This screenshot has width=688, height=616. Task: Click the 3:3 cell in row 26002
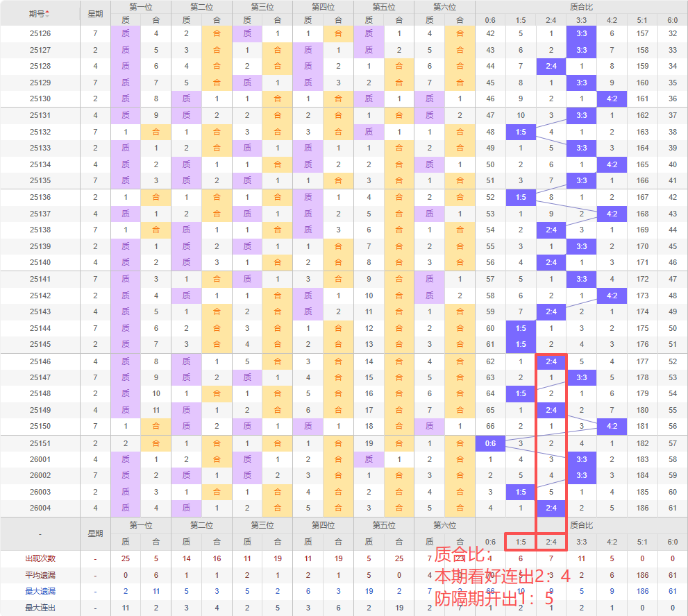[581, 475]
